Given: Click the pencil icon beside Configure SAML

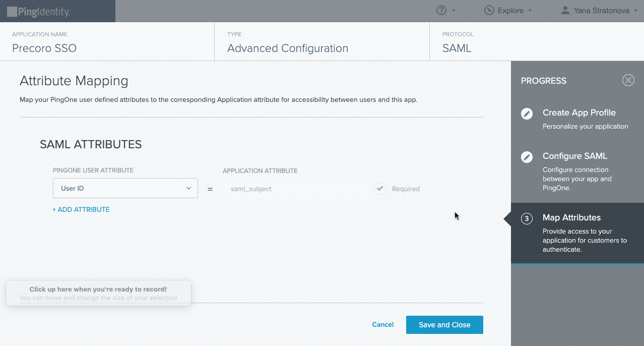Looking at the screenshot, I should [x=526, y=157].
